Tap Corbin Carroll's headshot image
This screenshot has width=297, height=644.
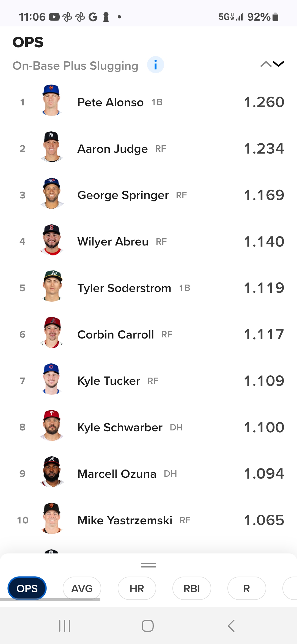52,332
